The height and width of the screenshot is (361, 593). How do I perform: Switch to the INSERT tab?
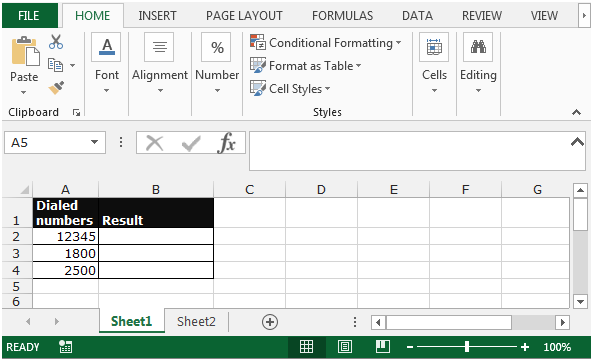click(157, 15)
